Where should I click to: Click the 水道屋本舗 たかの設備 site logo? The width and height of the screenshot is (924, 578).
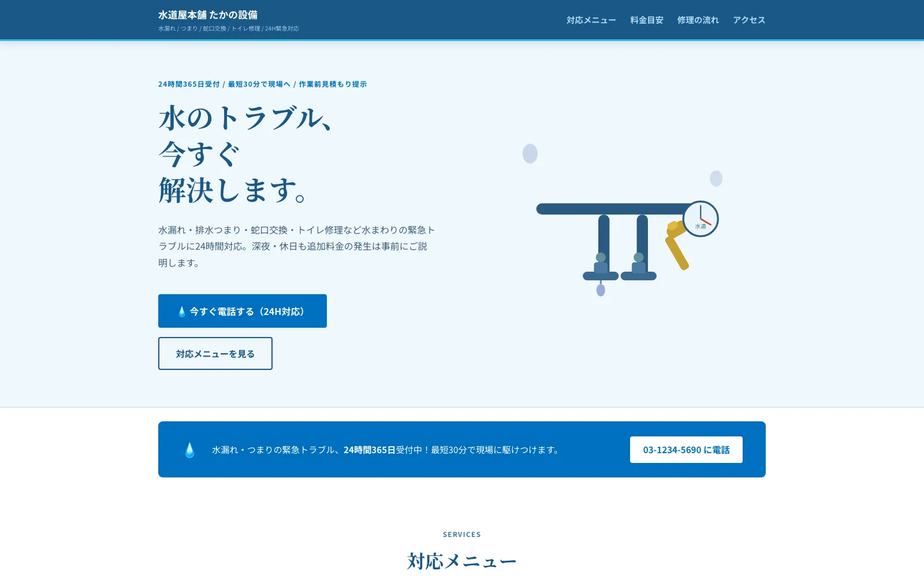[208, 15]
